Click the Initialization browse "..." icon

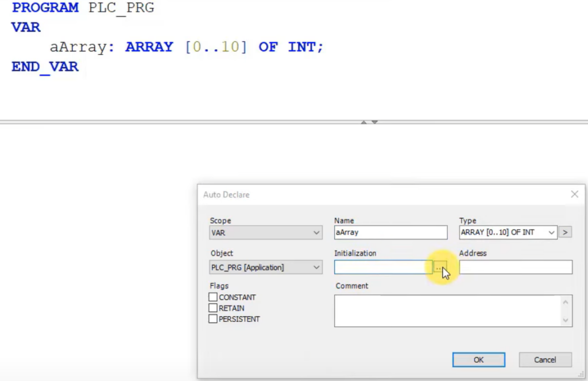(440, 267)
